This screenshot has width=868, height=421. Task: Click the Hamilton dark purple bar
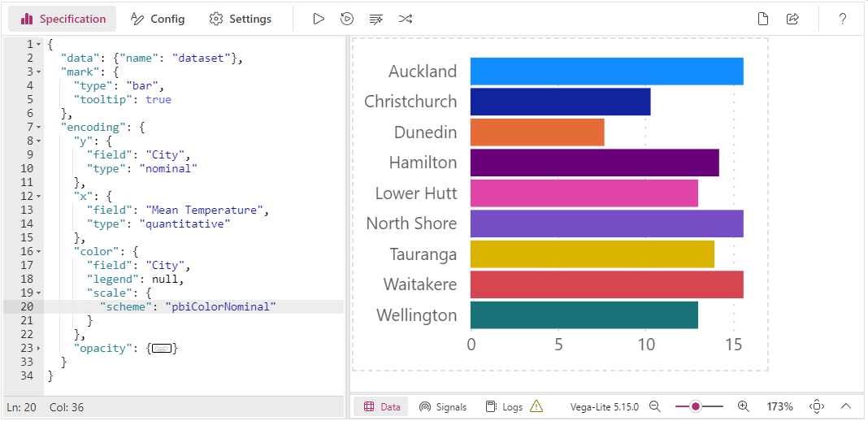595,163
